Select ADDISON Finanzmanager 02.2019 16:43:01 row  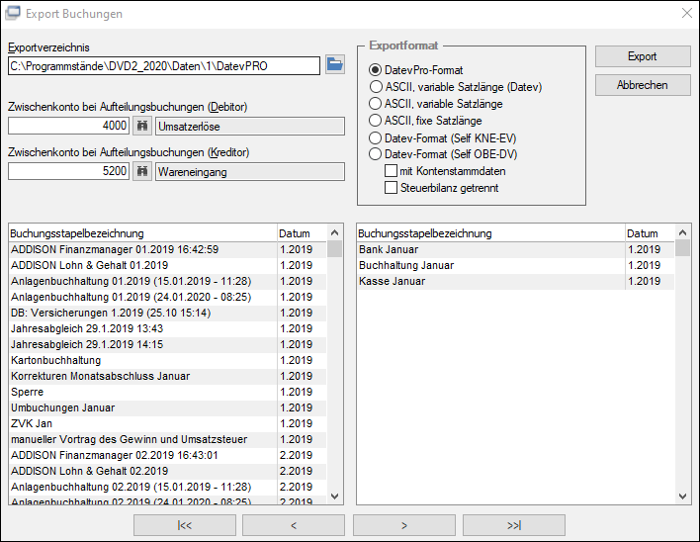click(167, 455)
